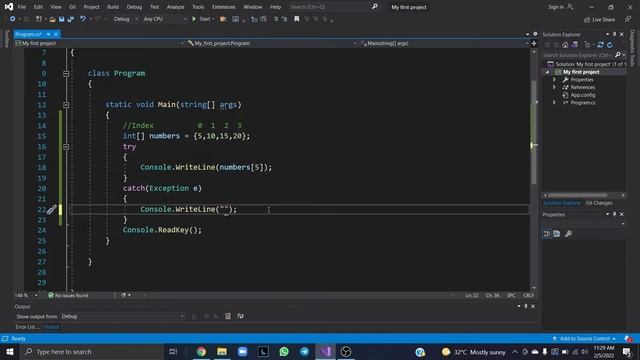Image resolution: width=640 pixels, height=360 pixels.
Task: Click the Visual Studio taskbar icon
Action: coord(325,351)
